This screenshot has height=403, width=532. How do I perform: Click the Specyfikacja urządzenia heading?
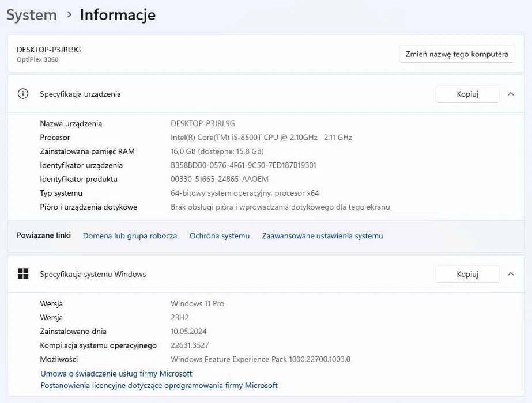(x=81, y=94)
